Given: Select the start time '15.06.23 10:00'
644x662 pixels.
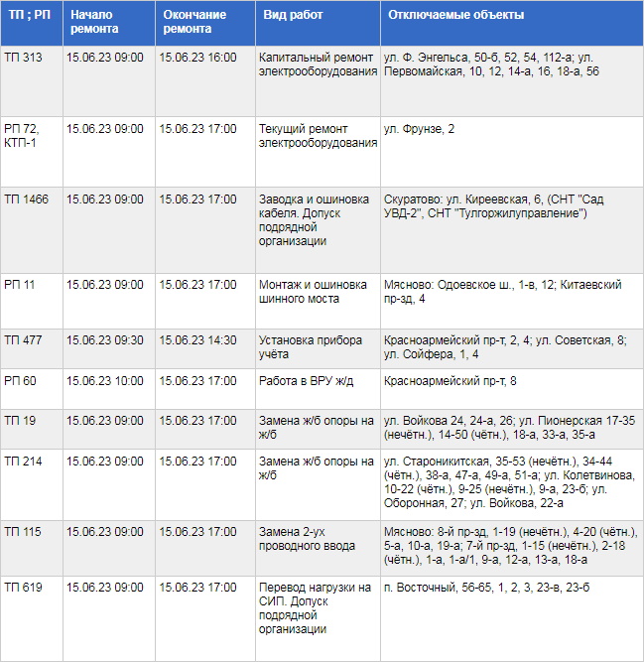Looking at the screenshot, I should tap(104, 381).
